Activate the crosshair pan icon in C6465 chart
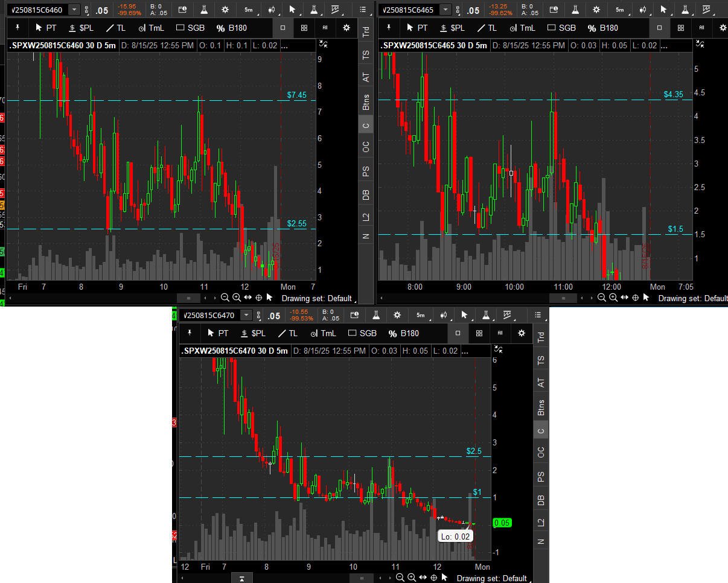Viewport: 728px width, 583px height. point(635,298)
